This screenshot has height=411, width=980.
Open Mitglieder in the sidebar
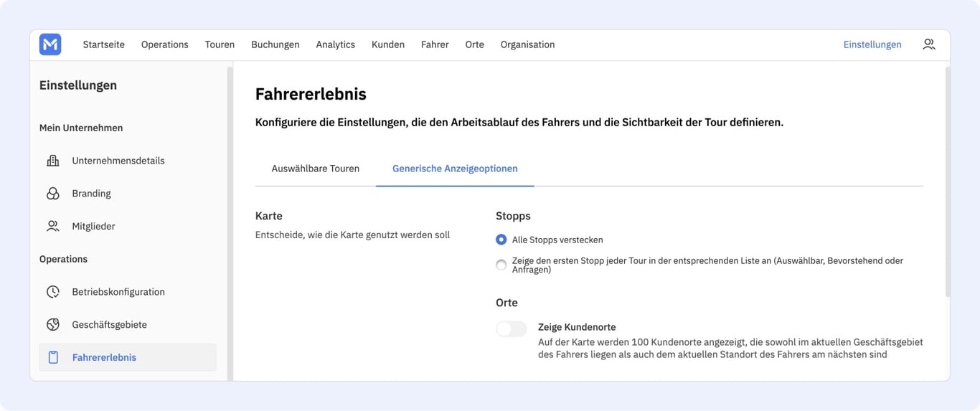(128, 226)
